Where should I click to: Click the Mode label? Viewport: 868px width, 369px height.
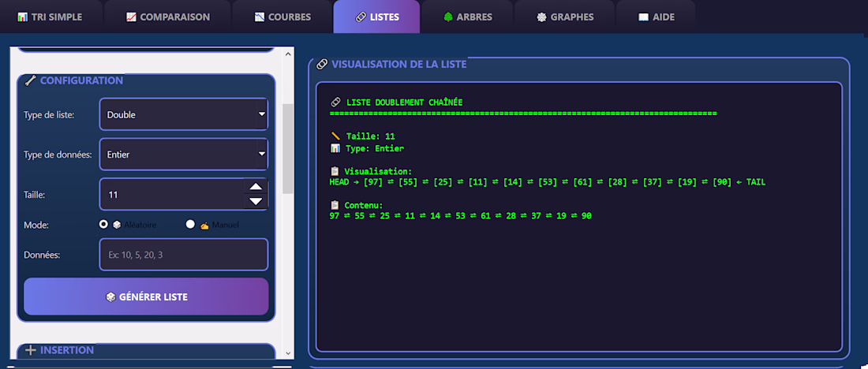35,225
